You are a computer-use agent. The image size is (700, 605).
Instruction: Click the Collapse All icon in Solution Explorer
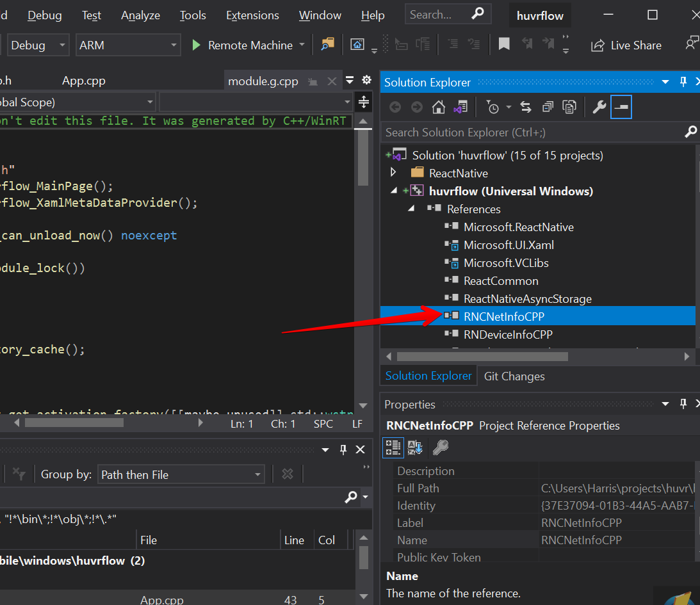pos(548,107)
